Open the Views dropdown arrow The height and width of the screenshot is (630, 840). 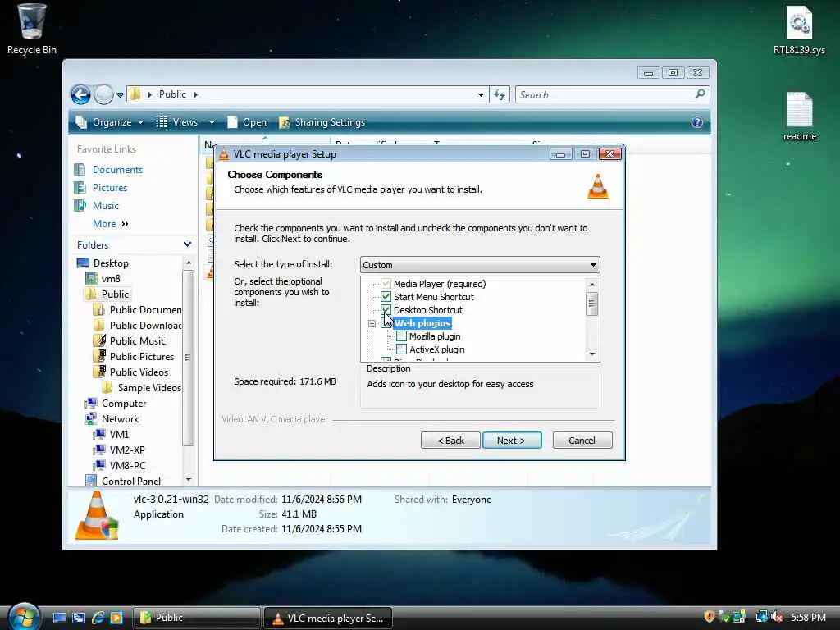tap(212, 122)
